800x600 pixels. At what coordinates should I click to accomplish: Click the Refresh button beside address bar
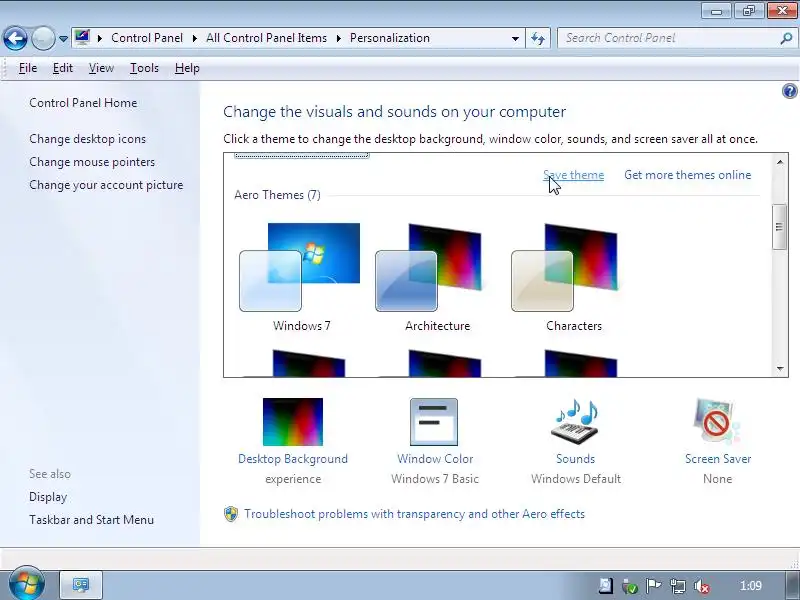coord(538,38)
